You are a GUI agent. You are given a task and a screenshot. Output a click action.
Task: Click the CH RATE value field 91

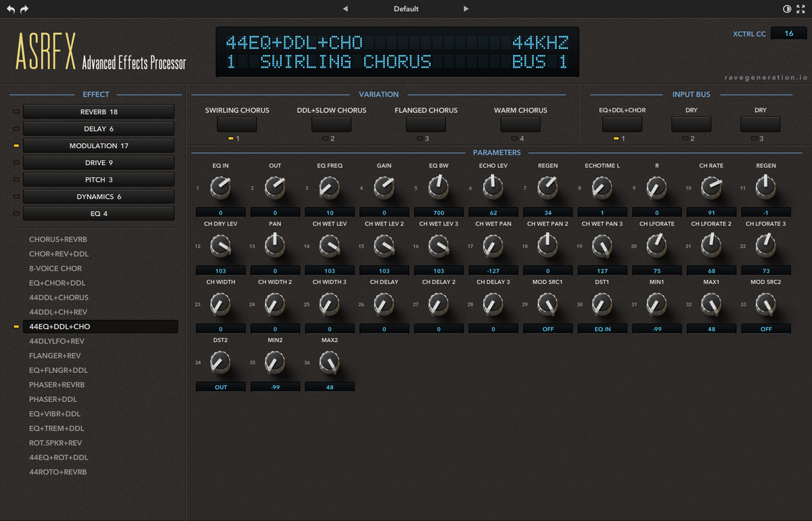[711, 212]
